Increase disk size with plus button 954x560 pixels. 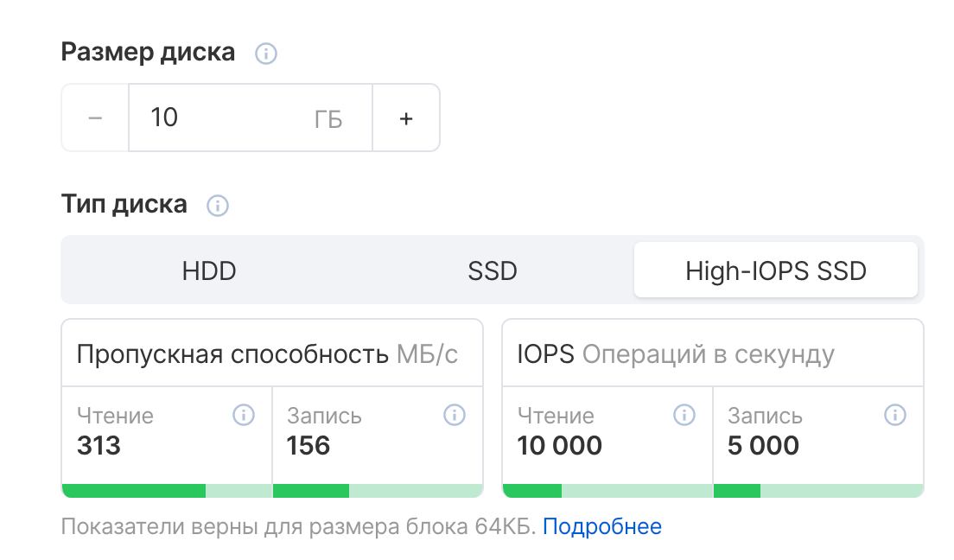406,118
